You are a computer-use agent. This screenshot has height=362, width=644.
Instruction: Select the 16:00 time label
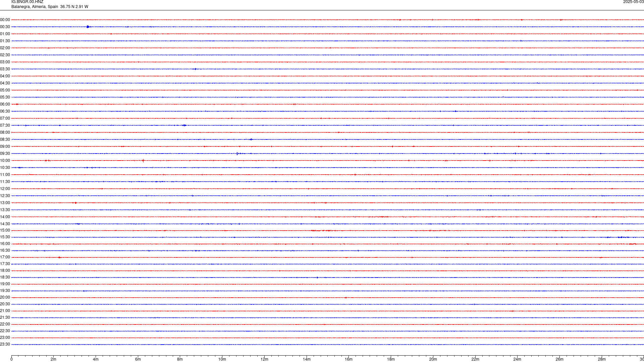5,244
